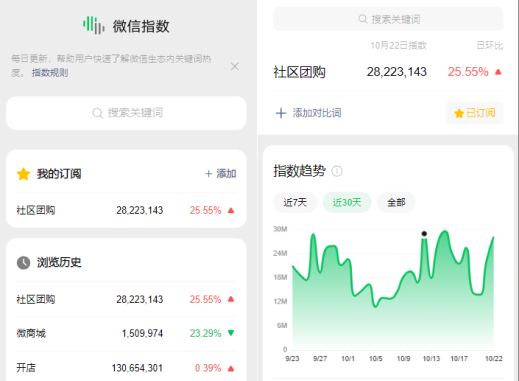Open 开店 in browsing history
The image size is (519, 381).
[x=126, y=368]
